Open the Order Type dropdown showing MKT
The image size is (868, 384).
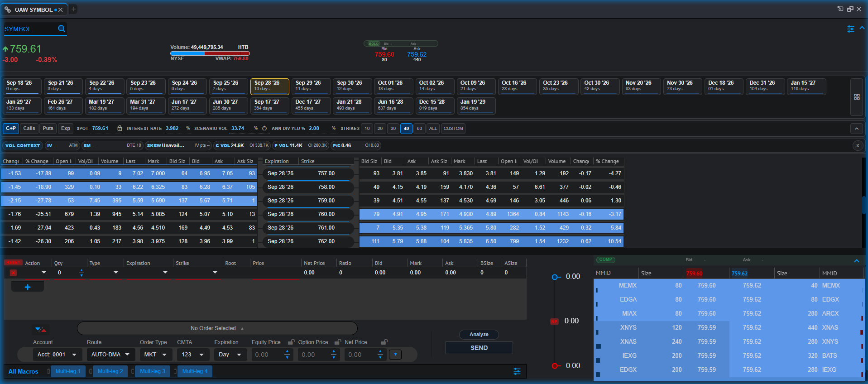(155, 355)
